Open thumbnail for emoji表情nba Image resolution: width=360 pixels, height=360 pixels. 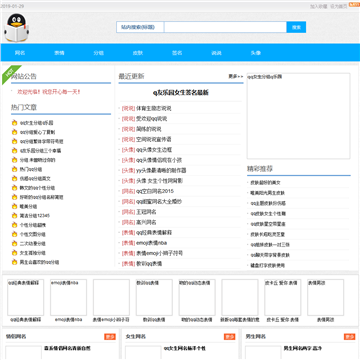[68, 297]
